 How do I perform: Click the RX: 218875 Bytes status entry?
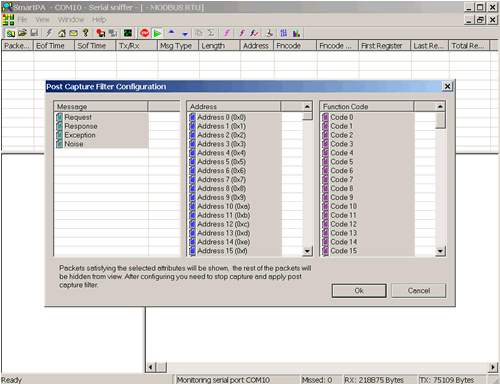coord(380,380)
